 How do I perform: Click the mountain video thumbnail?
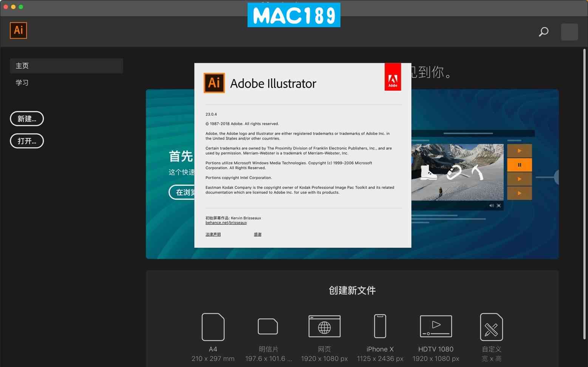[x=457, y=172]
